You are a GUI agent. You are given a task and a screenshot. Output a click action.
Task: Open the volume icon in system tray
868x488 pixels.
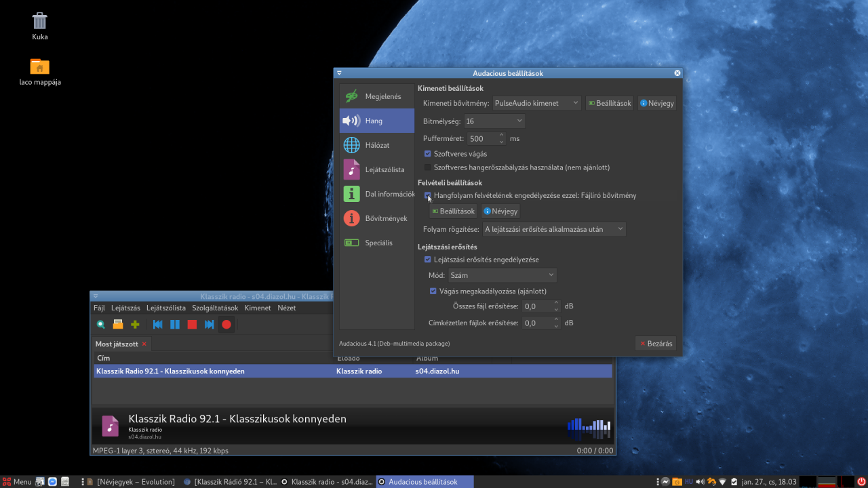[700, 482]
